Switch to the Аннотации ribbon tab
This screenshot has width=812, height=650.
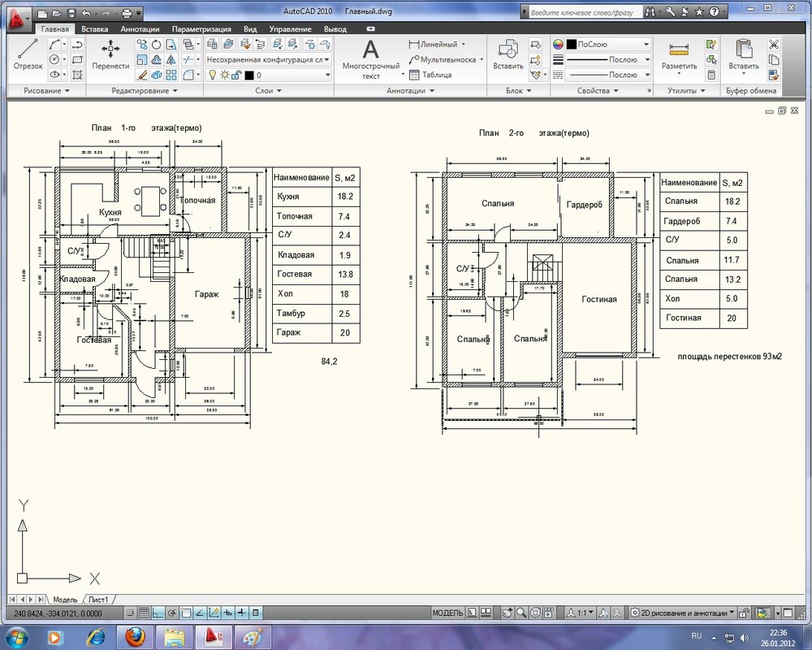click(140, 29)
